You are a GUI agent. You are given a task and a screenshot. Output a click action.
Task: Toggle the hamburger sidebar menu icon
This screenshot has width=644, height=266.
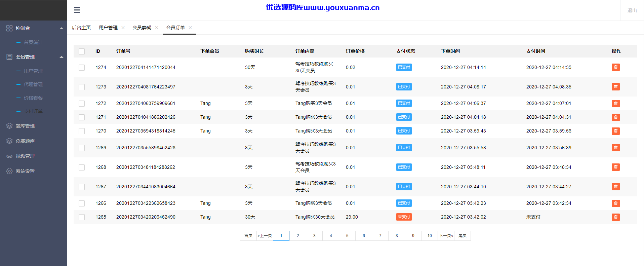click(77, 10)
